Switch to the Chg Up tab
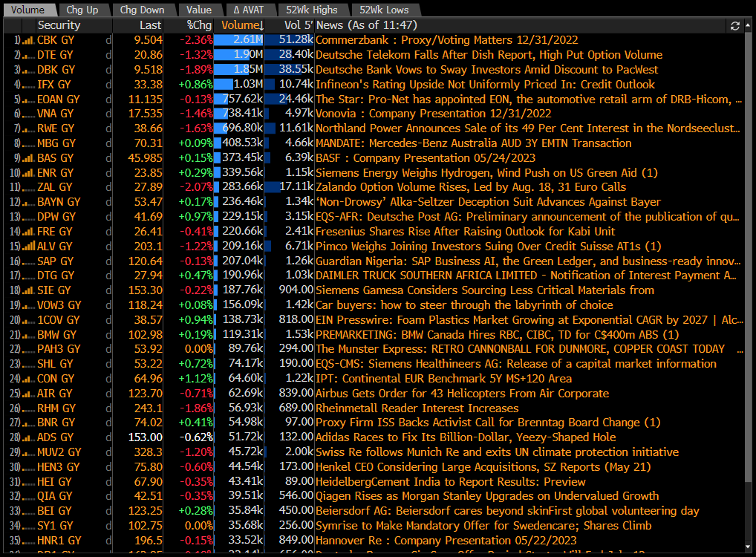Image resolution: width=756 pixels, height=557 pixels. coord(82,10)
